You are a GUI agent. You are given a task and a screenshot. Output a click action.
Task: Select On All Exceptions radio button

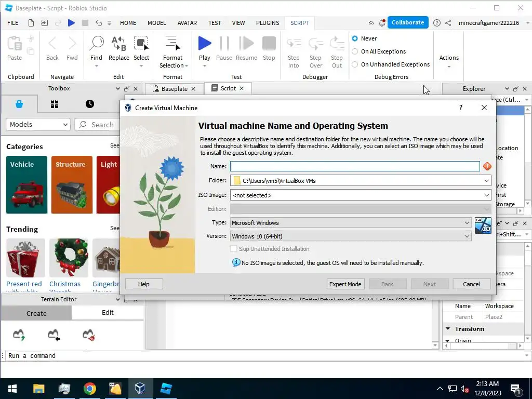pos(355,51)
